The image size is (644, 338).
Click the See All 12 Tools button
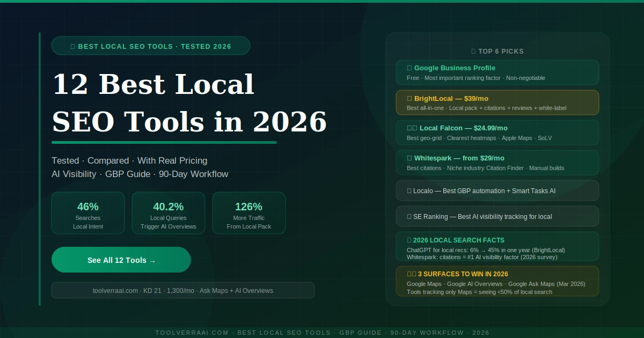coord(121,260)
